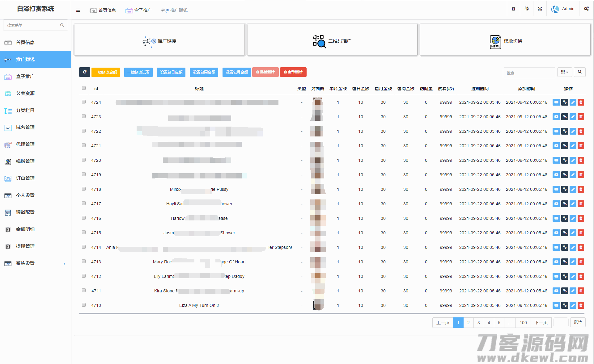
Task: Click the red delete icon in row 4724
Action: [x=581, y=102]
